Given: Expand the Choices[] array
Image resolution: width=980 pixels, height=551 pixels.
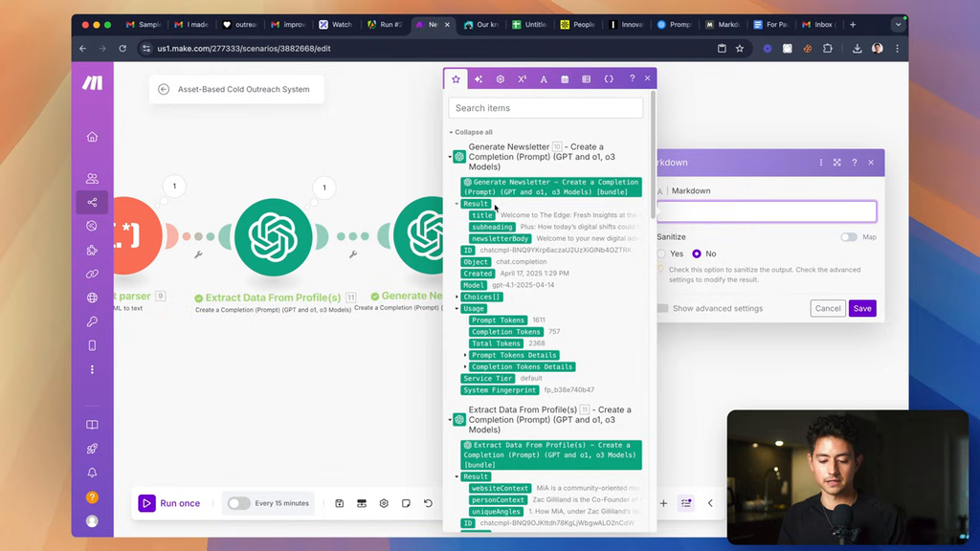Looking at the screenshot, I should [x=457, y=297].
